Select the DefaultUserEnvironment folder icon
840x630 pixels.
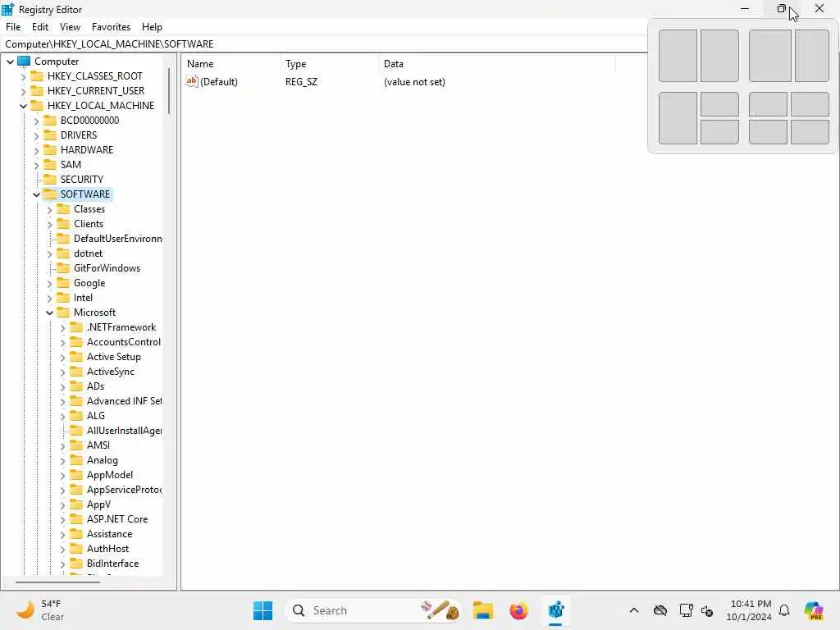[63, 239]
